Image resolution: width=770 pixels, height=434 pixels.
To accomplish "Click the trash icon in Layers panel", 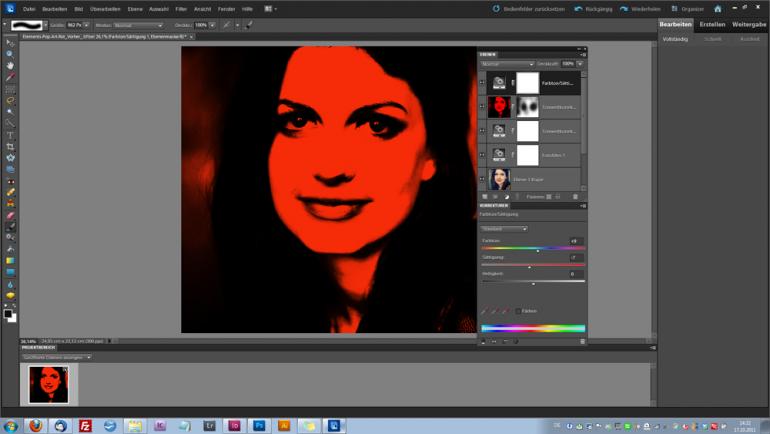I will coord(576,197).
